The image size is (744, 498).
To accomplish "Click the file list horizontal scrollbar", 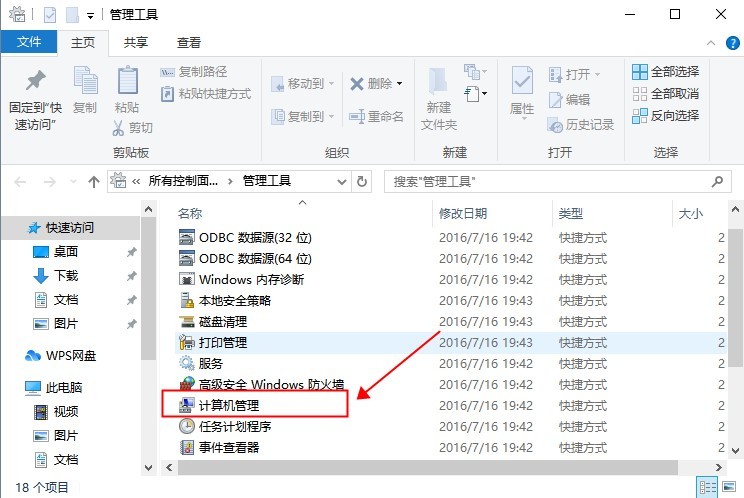I will pos(428,468).
